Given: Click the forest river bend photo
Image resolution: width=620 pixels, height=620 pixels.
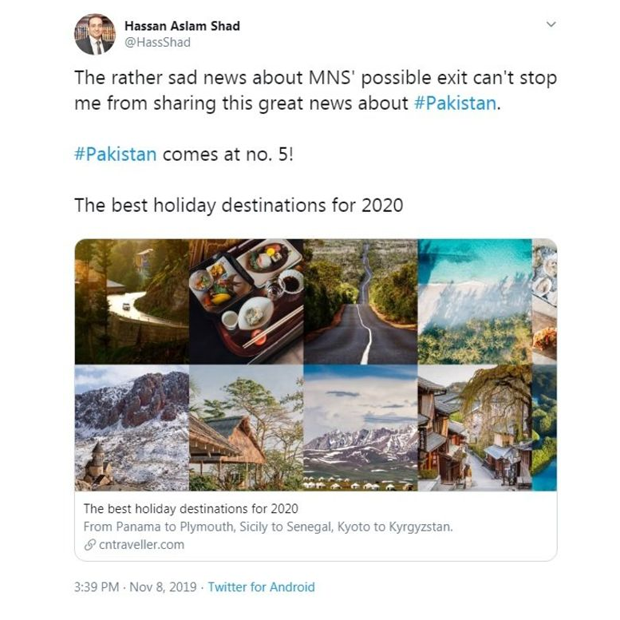Looking at the screenshot, I should [x=132, y=301].
